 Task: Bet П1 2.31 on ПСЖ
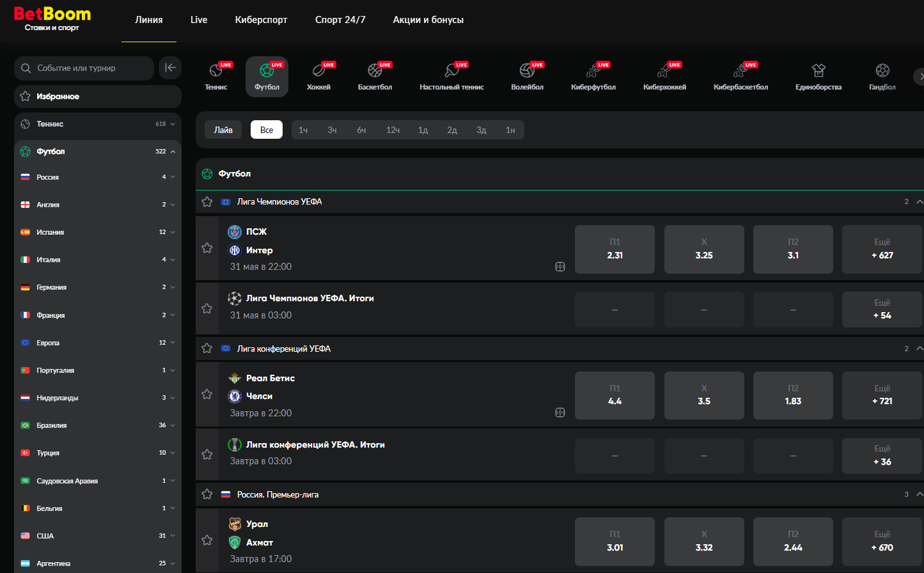615,249
